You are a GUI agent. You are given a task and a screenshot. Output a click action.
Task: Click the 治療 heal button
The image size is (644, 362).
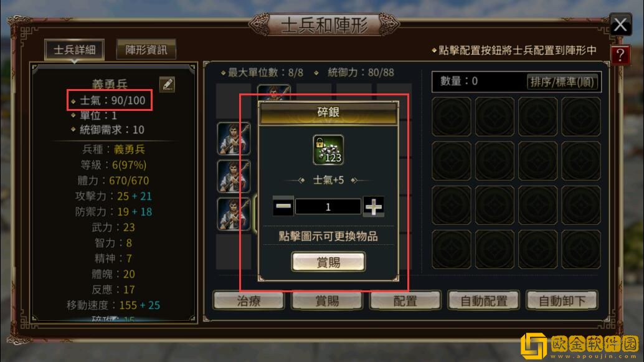tap(249, 301)
